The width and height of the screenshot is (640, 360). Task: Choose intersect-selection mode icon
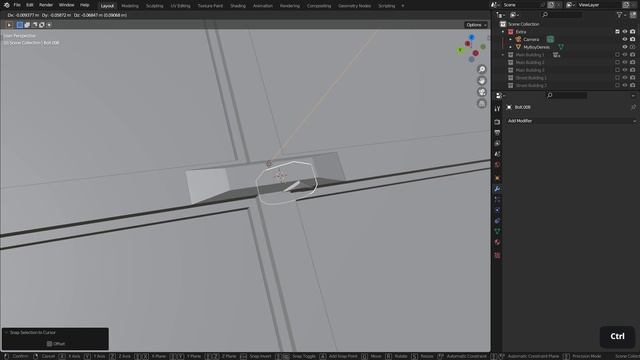(49, 25)
